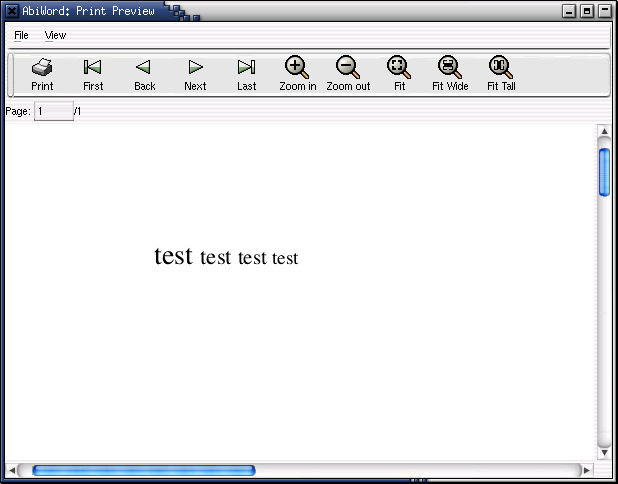This screenshot has height=484, width=618.
Task: Click the toolbar drag handle grip
Action: pyautogui.click(x=11, y=75)
